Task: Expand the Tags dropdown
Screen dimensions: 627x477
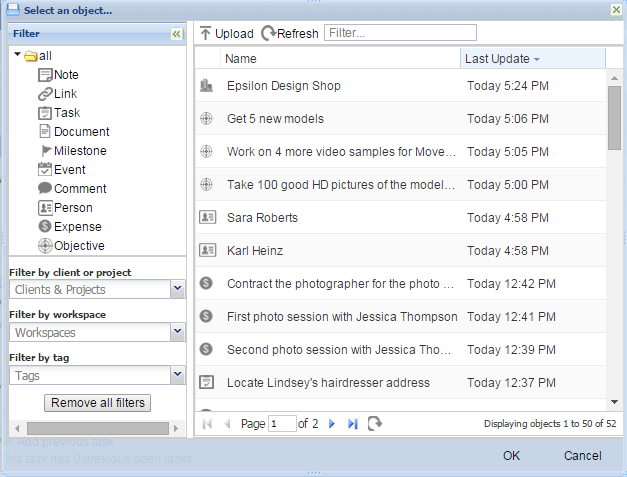Action: (x=177, y=375)
